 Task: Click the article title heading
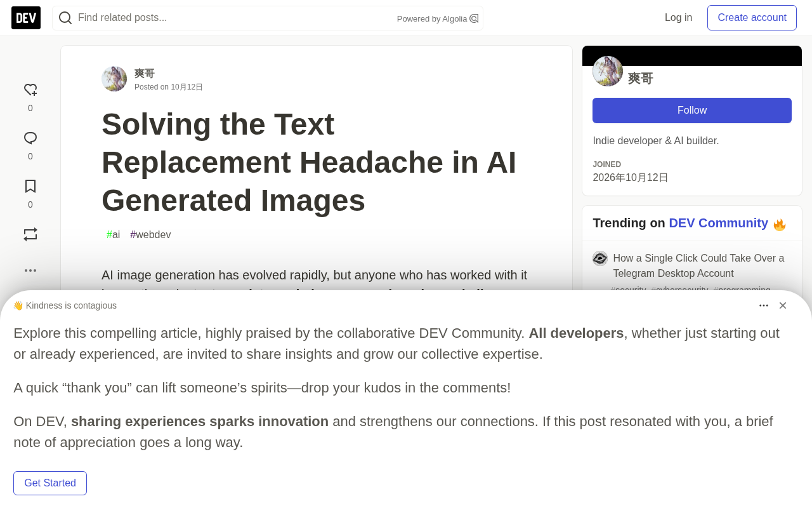coord(309,162)
